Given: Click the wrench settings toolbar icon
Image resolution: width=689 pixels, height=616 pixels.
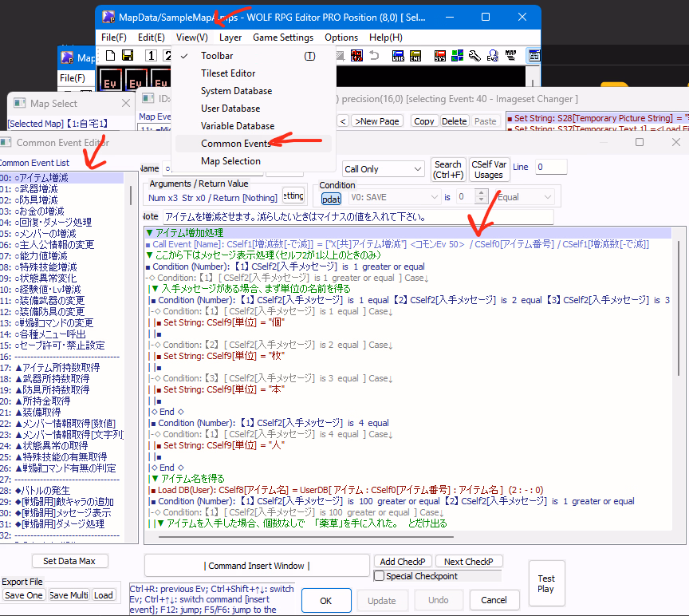Looking at the screenshot, I should [x=474, y=56].
